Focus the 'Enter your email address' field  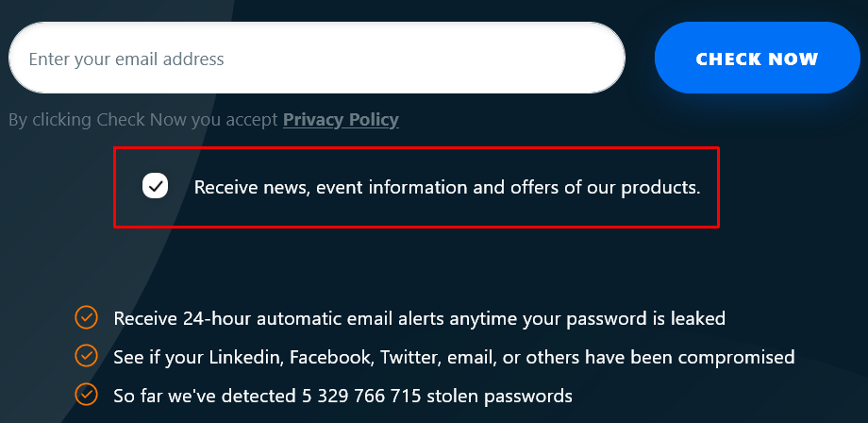click(x=316, y=59)
